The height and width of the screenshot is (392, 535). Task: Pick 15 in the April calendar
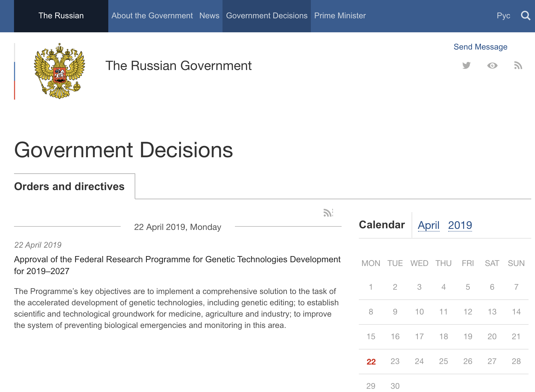click(371, 337)
